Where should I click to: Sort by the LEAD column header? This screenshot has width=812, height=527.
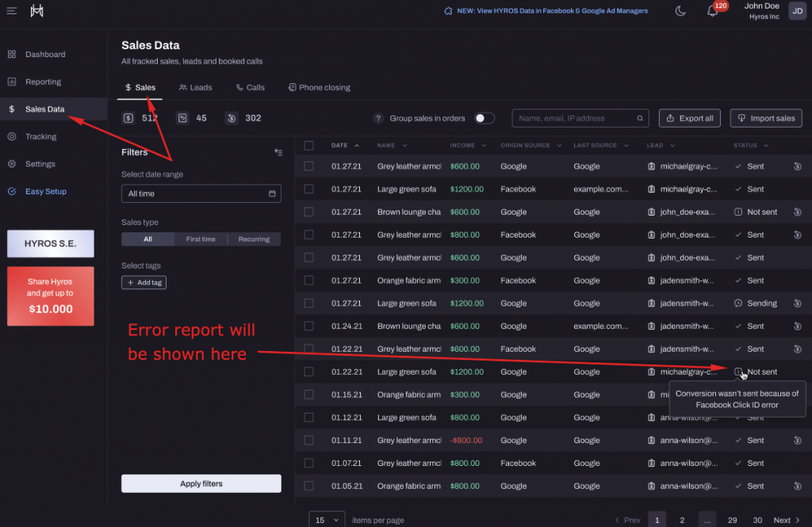tap(661, 146)
